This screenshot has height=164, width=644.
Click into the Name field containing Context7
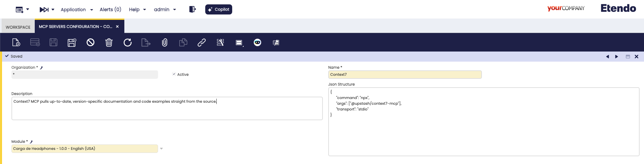pyautogui.click(x=405, y=74)
